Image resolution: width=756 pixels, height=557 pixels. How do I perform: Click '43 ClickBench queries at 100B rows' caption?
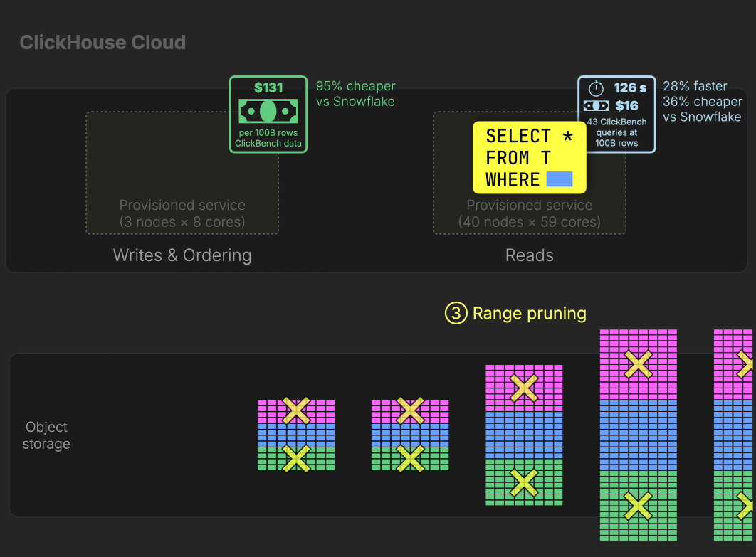[616, 132]
